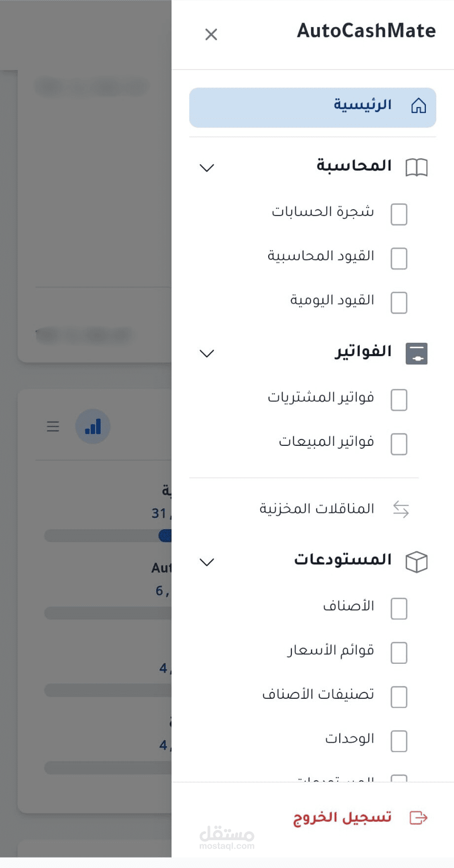Image resolution: width=454 pixels, height=868 pixels.
Task: Click the red logout icon
Action: click(x=419, y=817)
